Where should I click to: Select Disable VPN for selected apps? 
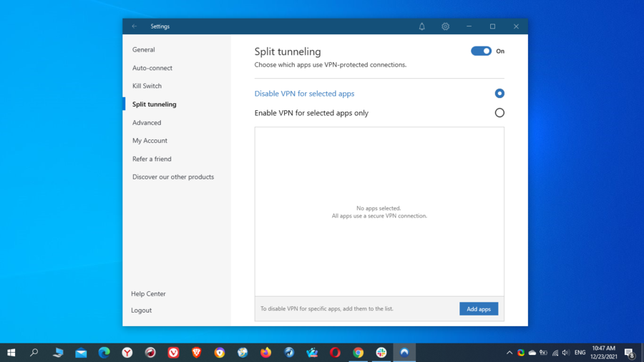pos(499,94)
